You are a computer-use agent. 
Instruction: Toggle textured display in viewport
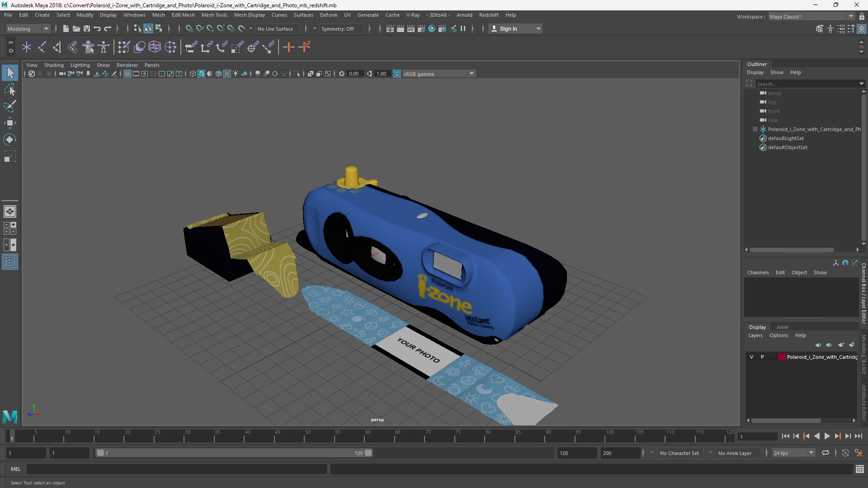pos(227,74)
